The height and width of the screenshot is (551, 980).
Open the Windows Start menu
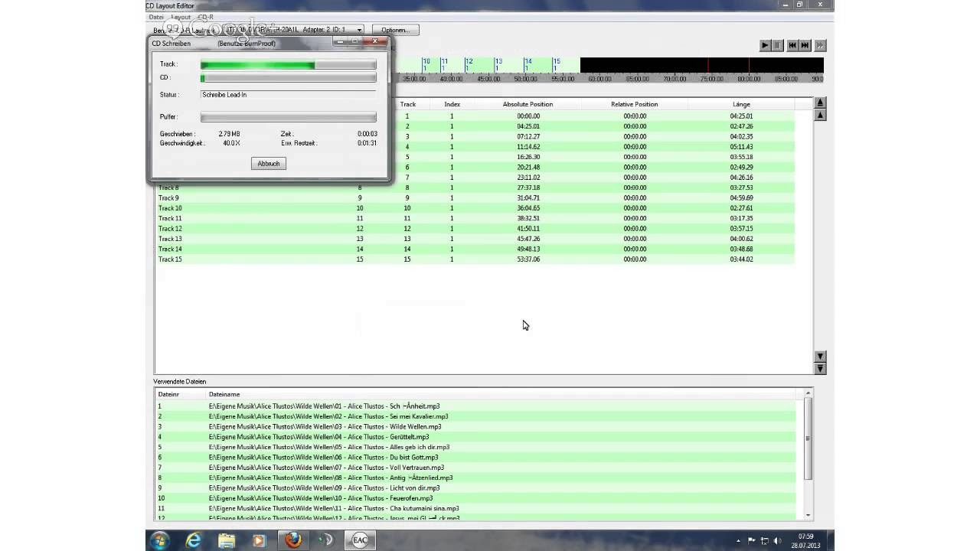(160, 540)
